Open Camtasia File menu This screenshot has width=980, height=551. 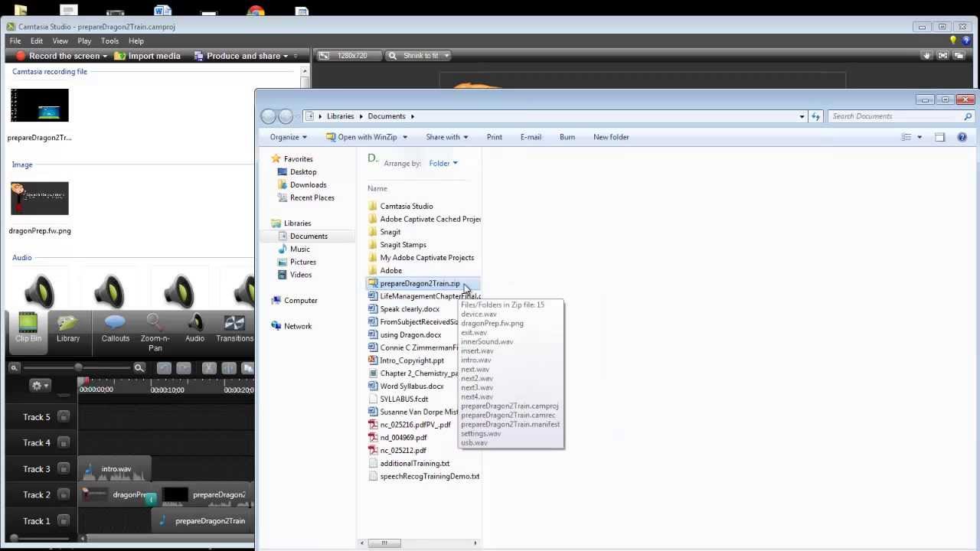[x=15, y=41]
